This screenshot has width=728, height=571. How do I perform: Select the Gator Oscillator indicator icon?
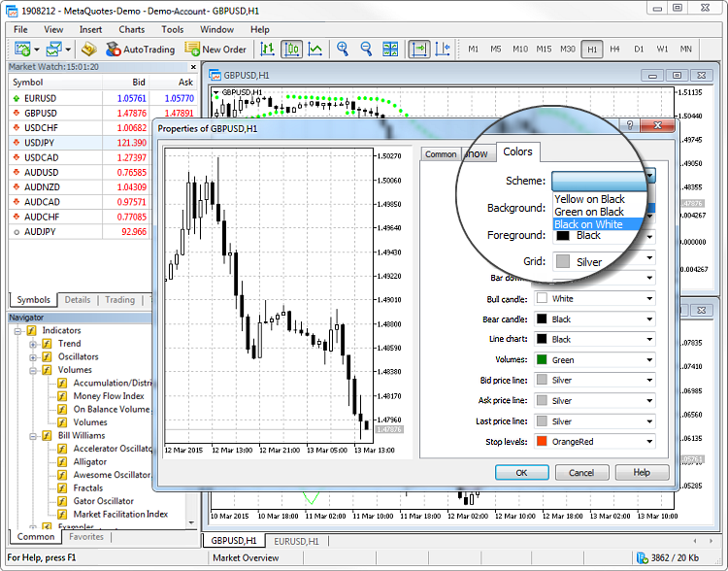62,501
